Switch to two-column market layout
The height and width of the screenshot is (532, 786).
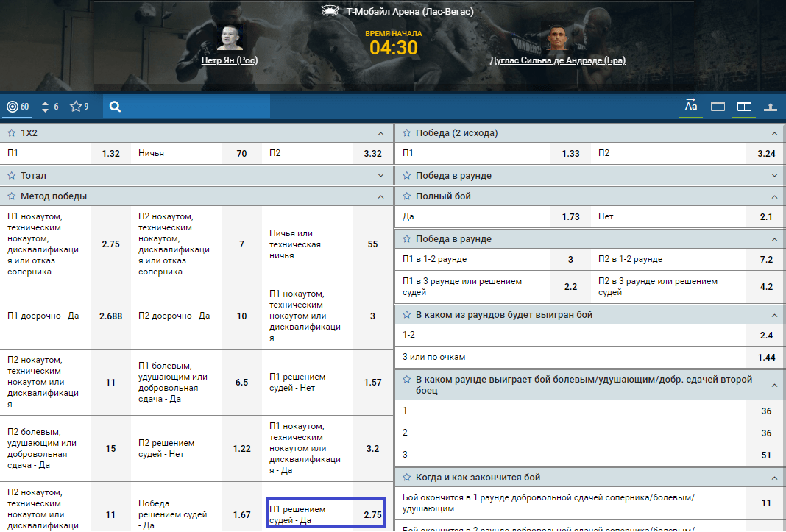tap(744, 106)
